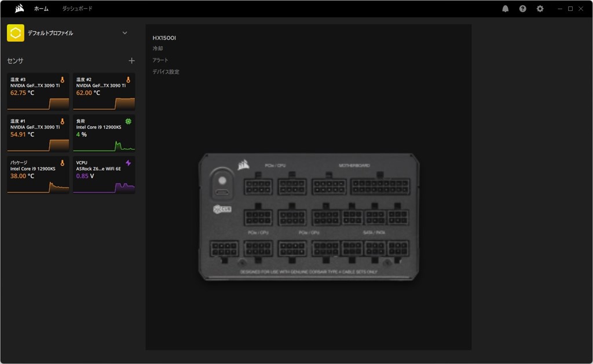
Task: Click thermometer icon on 温度 #3 card
Action: point(63,80)
